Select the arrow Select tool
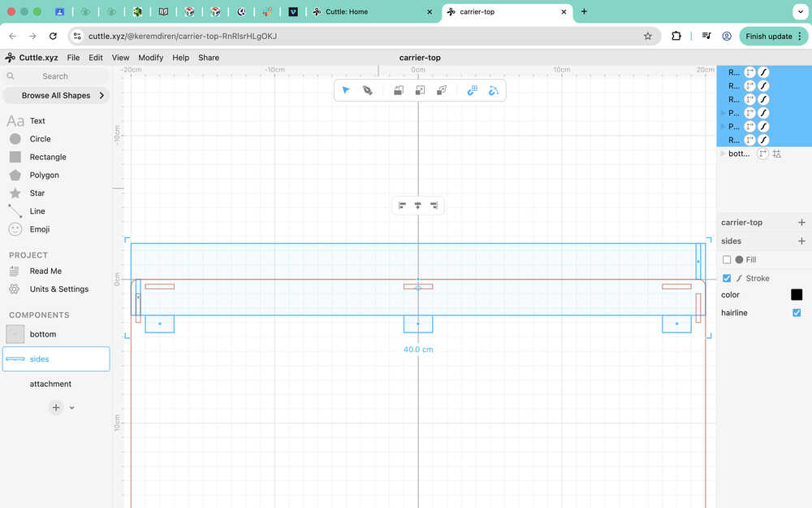Screen dimensions: 812x508 tap(346, 91)
